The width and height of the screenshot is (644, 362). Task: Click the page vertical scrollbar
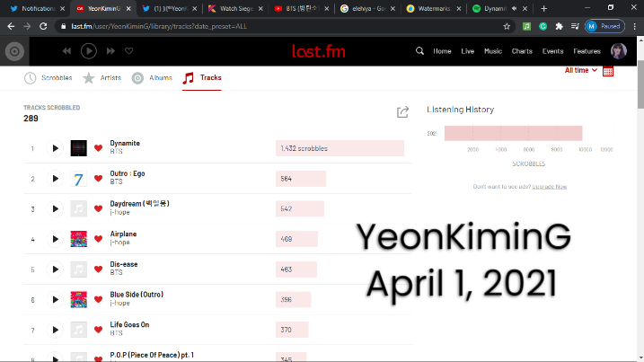(640, 84)
